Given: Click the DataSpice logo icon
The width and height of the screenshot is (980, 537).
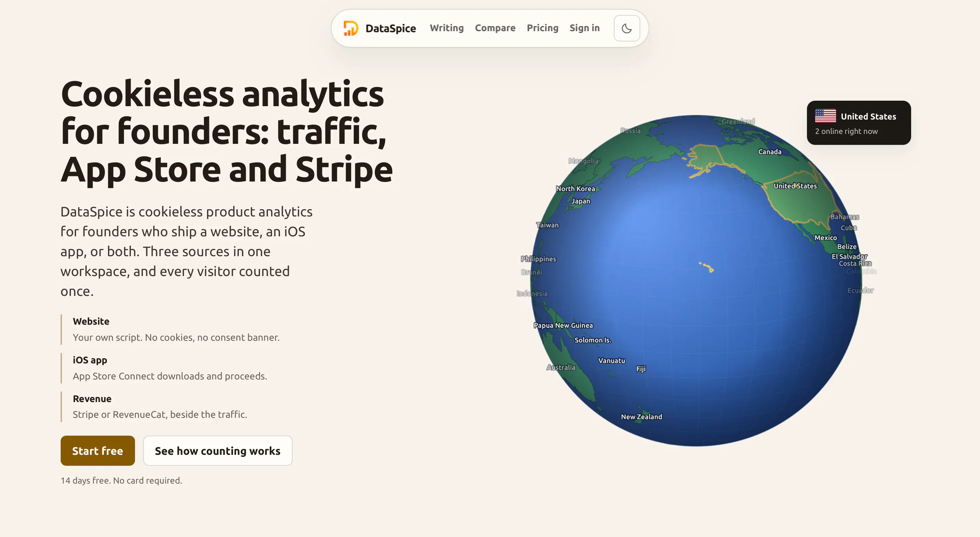Looking at the screenshot, I should 351,28.
